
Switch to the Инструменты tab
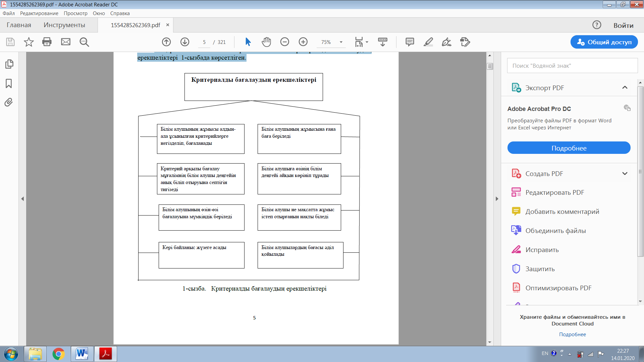[64, 25]
